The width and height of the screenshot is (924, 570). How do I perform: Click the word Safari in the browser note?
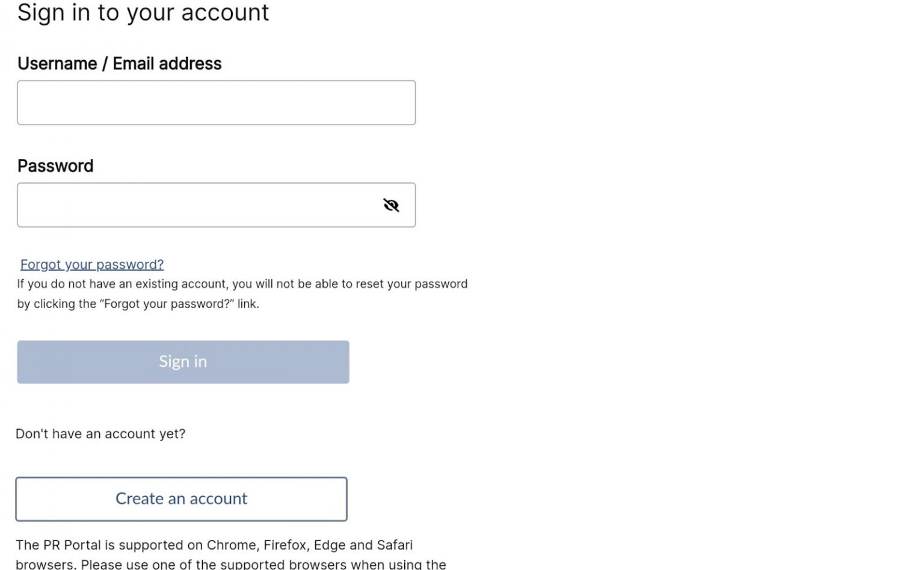point(394,545)
